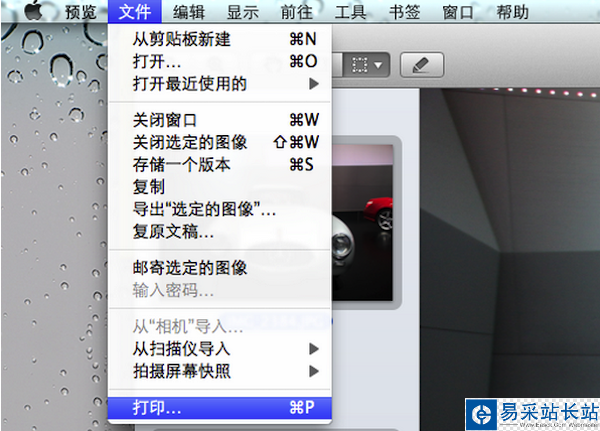
Task: Open the 工具 menu
Action: (351, 12)
